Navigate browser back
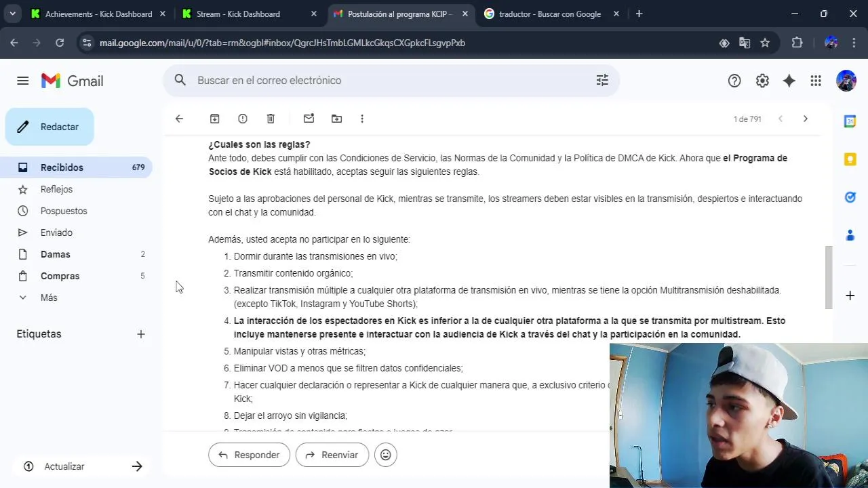This screenshot has height=488, width=868. tap(14, 43)
